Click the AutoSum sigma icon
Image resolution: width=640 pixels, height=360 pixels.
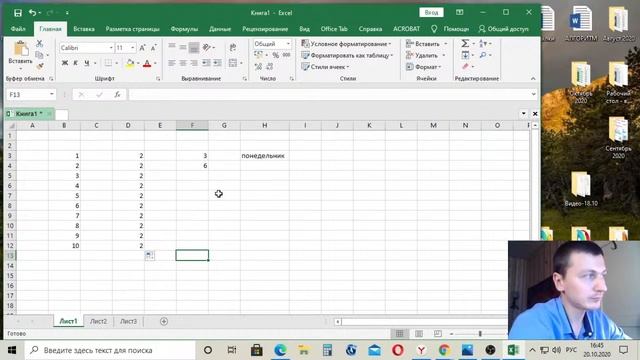point(465,43)
